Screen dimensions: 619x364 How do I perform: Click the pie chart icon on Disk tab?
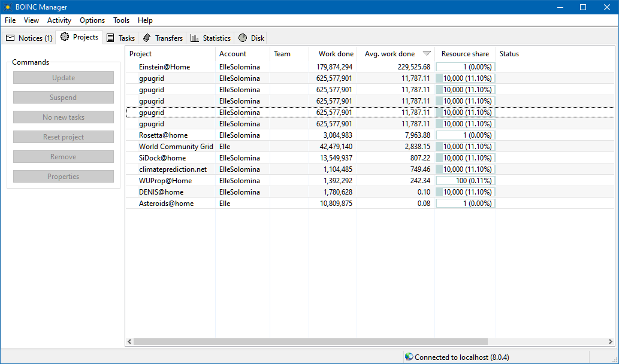(x=243, y=38)
